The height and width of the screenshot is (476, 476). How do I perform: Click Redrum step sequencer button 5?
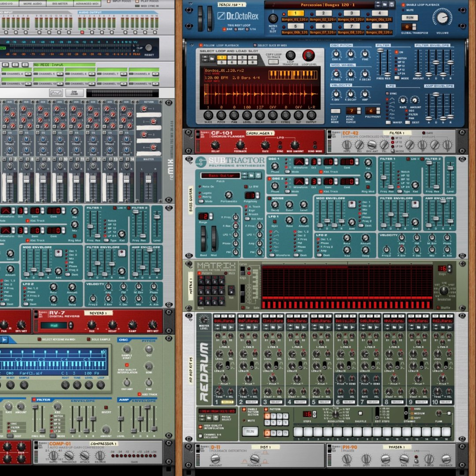(337, 432)
